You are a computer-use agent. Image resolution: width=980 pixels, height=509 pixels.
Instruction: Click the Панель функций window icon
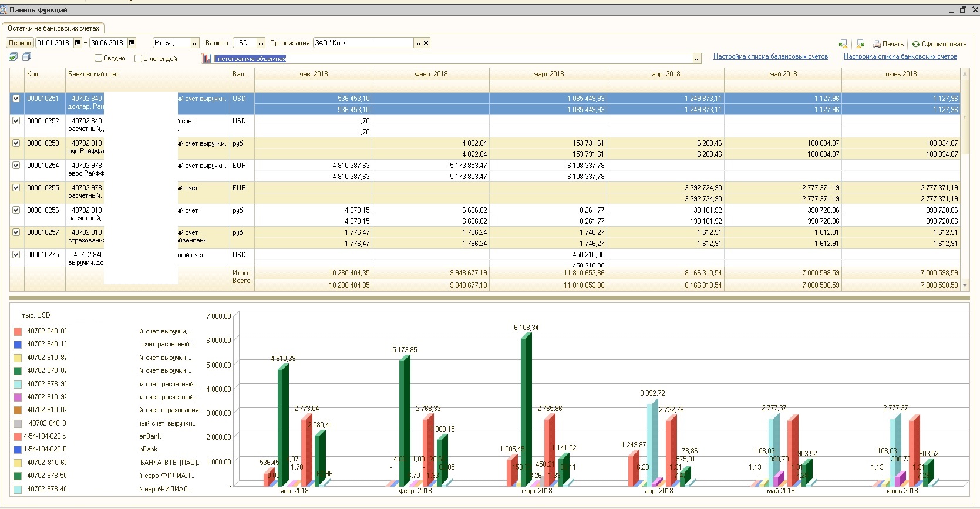click(x=4, y=10)
